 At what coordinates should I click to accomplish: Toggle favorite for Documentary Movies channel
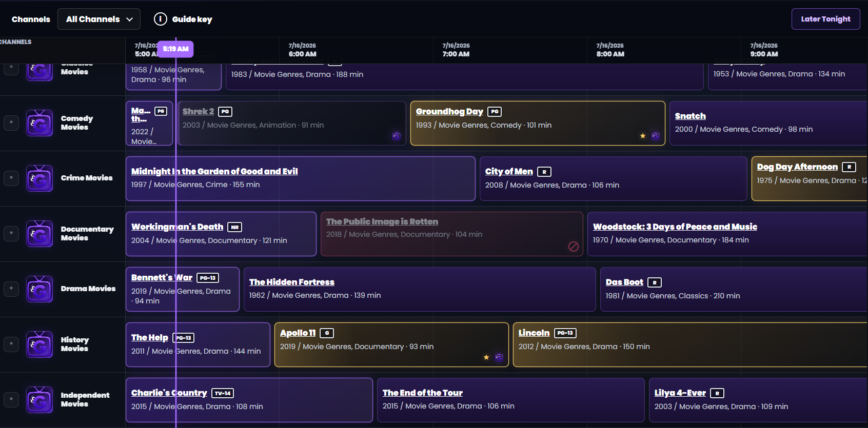tap(11, 234)
